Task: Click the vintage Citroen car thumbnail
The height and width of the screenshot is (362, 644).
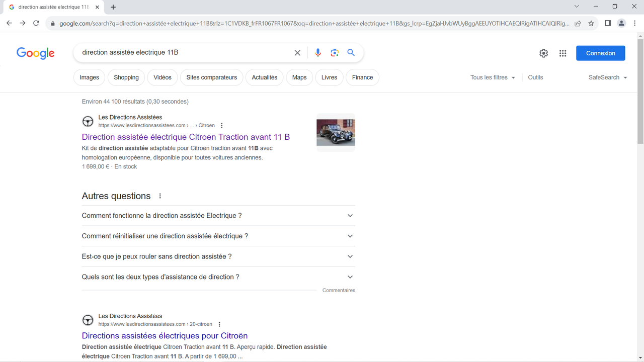Action: pos(336,133)
